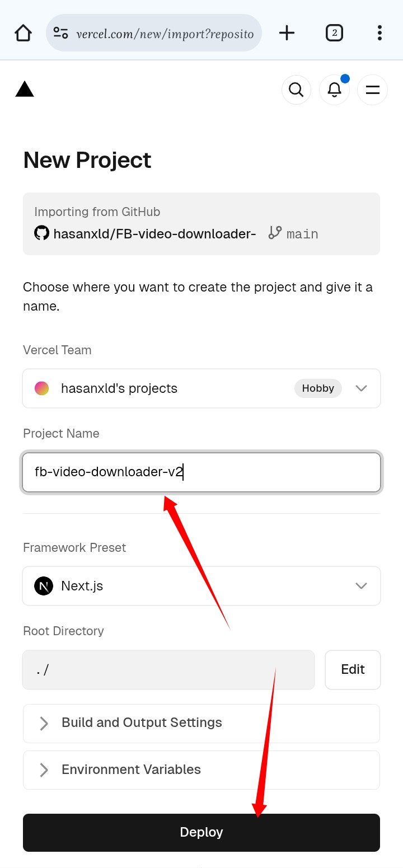Open the tab switcher showing 2 tabs
Viewport: 403px width, 868px height.
(x=334, y=33)
